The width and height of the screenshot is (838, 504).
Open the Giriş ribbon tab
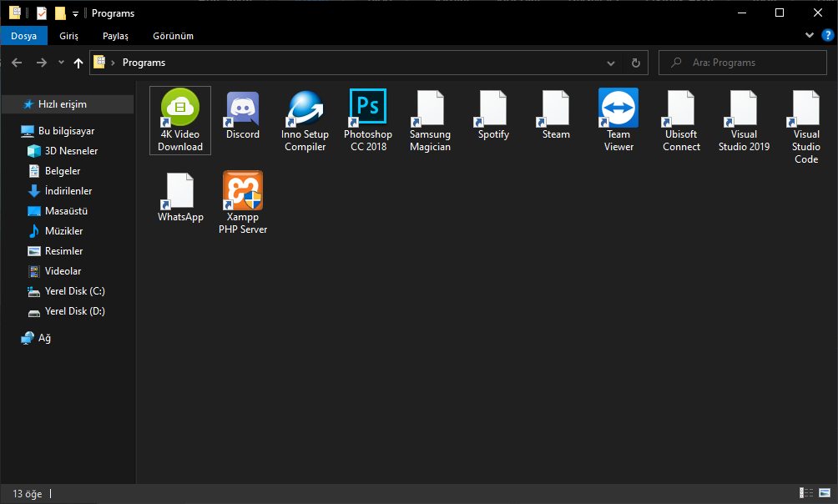click(68, 36)
